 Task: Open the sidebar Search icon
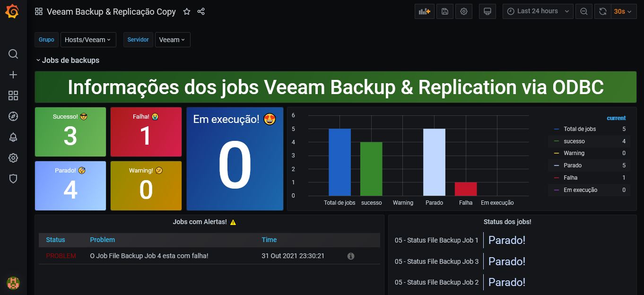[13, 54]
